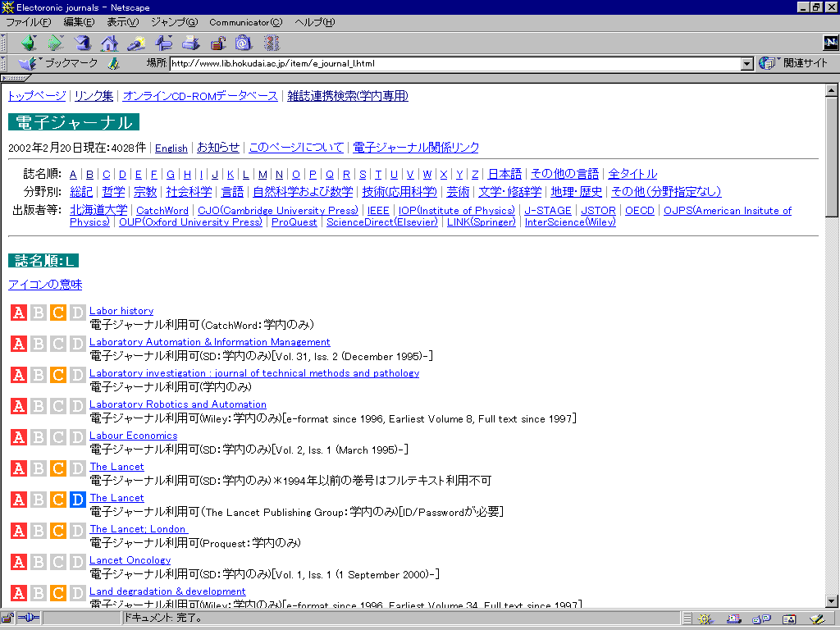Click the Forward arrow toolbar icon
This screenshot has width=840, height=630.
(55, 43)
